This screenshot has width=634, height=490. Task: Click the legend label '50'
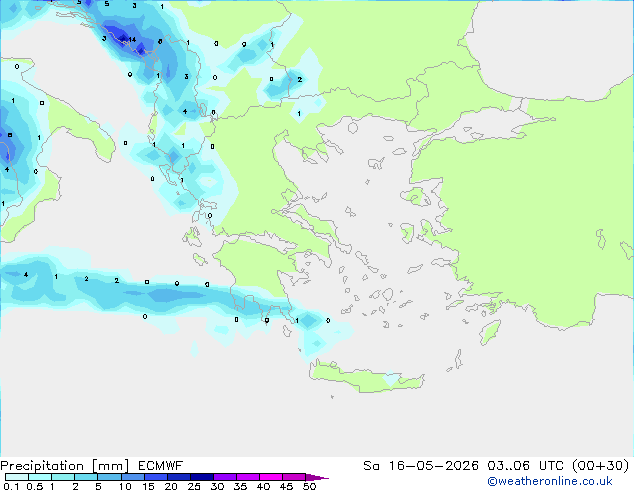309,486
